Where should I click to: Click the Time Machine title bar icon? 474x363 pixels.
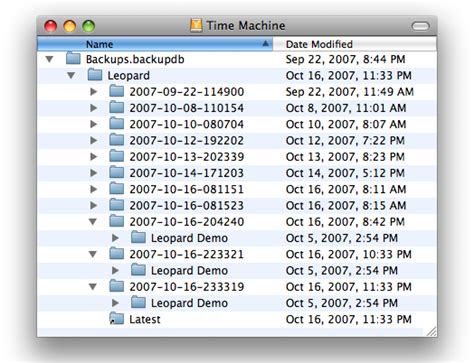click(196, 25)
